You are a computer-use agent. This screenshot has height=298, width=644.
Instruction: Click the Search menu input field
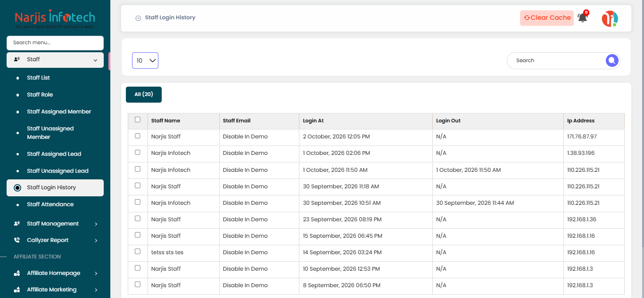(x=55, y=43)
